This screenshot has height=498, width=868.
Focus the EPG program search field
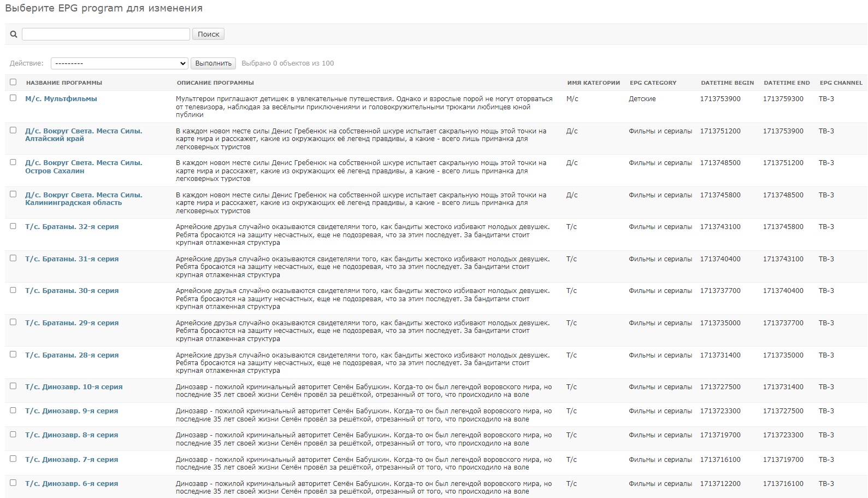(x=106, y=34)
